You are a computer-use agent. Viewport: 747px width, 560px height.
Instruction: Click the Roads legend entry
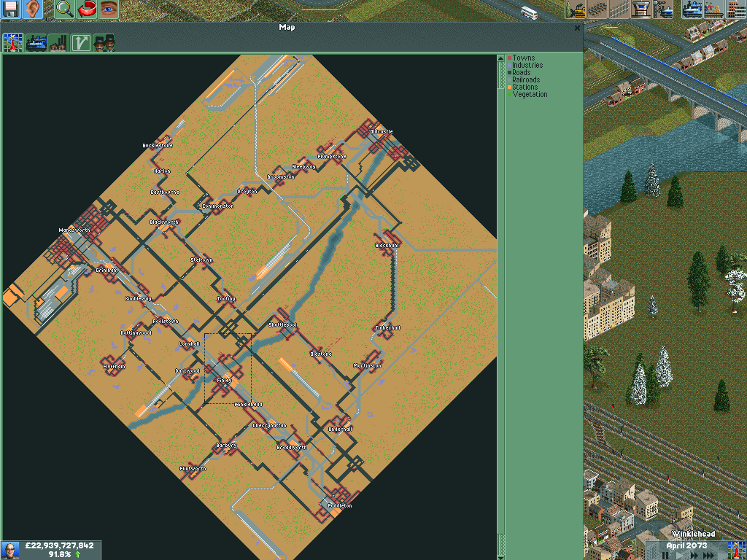click(519, 72)
